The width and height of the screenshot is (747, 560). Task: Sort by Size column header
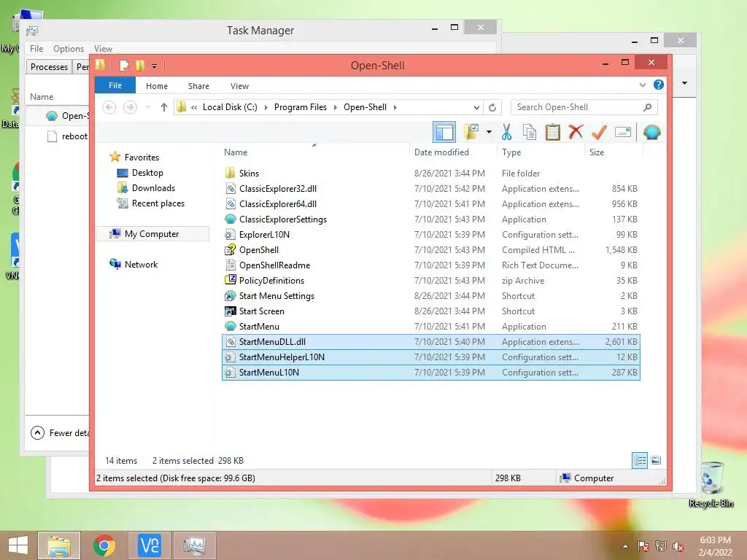[x=614, y=152]
